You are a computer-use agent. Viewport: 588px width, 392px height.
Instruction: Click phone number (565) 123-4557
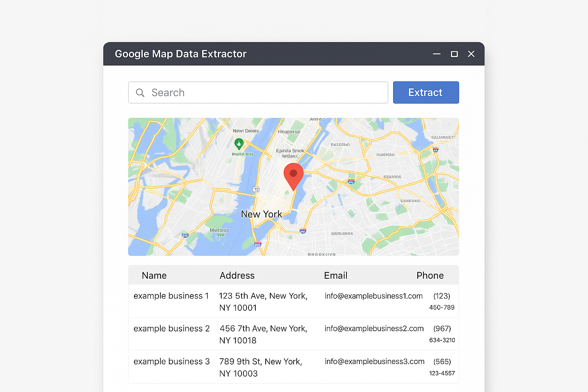(x=442, y=367)
